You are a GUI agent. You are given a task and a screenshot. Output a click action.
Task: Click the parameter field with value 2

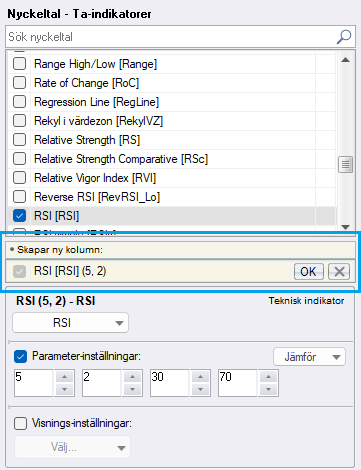click(101, 383)
